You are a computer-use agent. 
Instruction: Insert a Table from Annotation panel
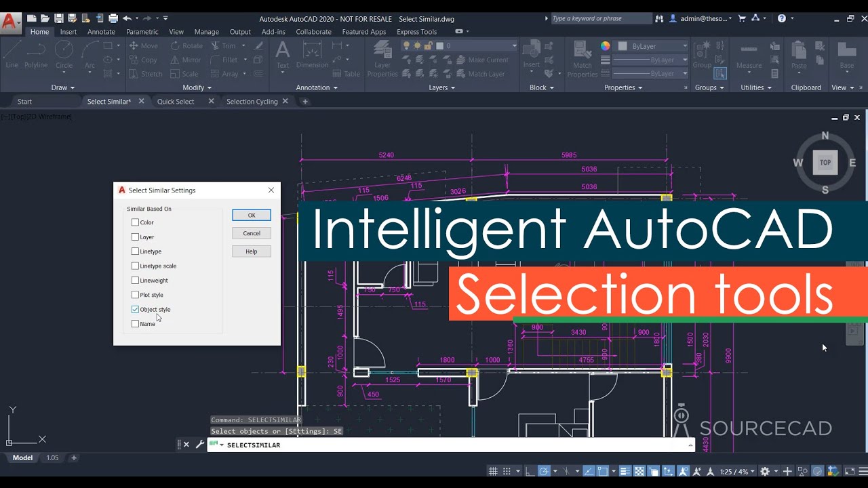click(346, 74)
